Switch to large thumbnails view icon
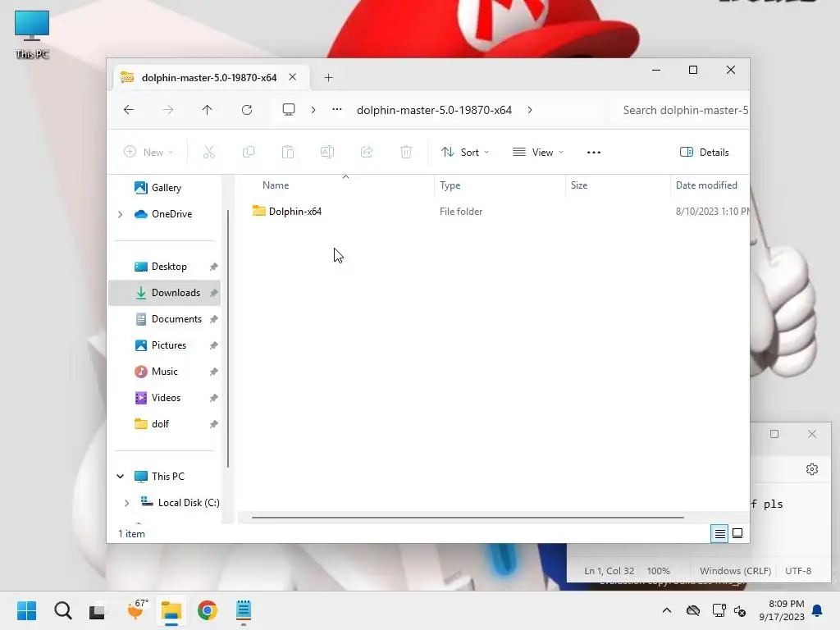Image resolution: width=840 pixels, height=630 pixels. coord(737,533)
